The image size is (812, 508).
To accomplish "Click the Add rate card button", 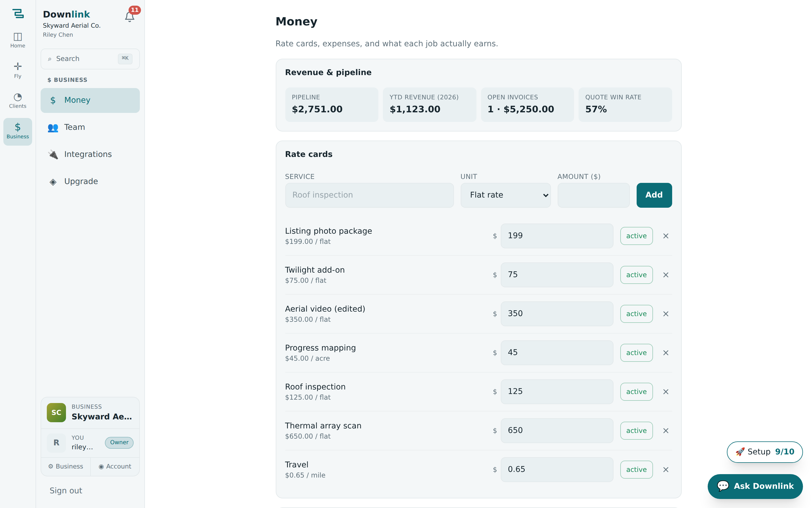I will (654, 195).
